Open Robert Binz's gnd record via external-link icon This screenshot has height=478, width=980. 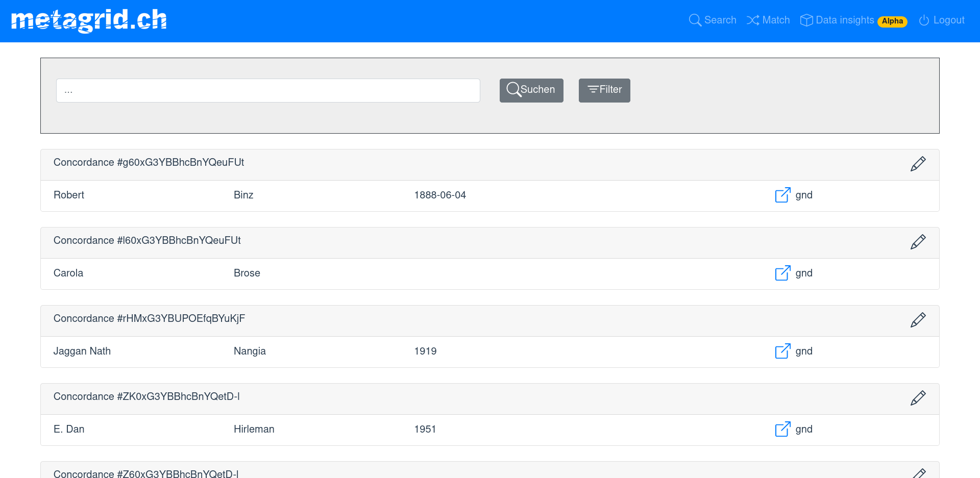[x=782, y=195]
